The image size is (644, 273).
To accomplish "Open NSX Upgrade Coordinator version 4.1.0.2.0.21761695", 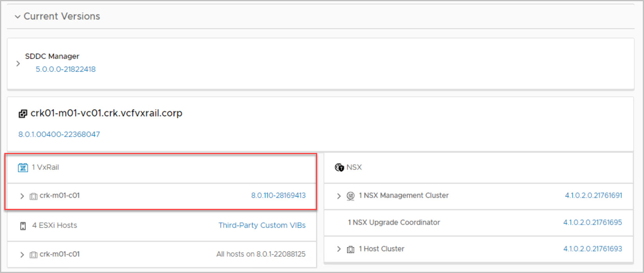I will click(x=592, y=222).
